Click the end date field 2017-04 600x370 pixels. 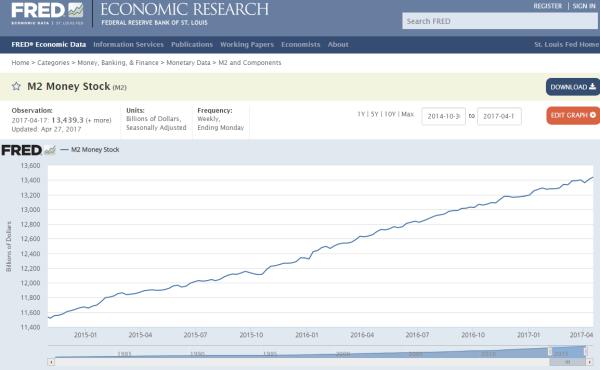click(499, 116)
